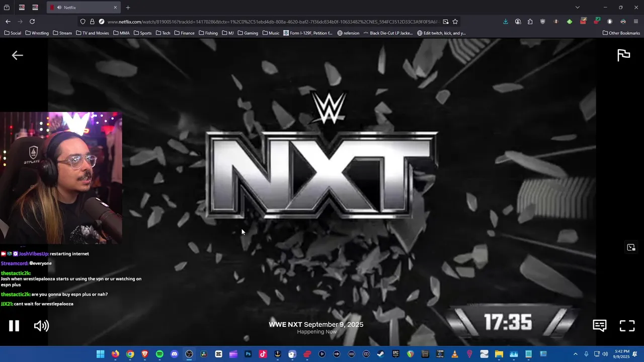Close the Netflix tab
Image resolution: width=644 pixels, height=362 pixels.
pos(115,8)
